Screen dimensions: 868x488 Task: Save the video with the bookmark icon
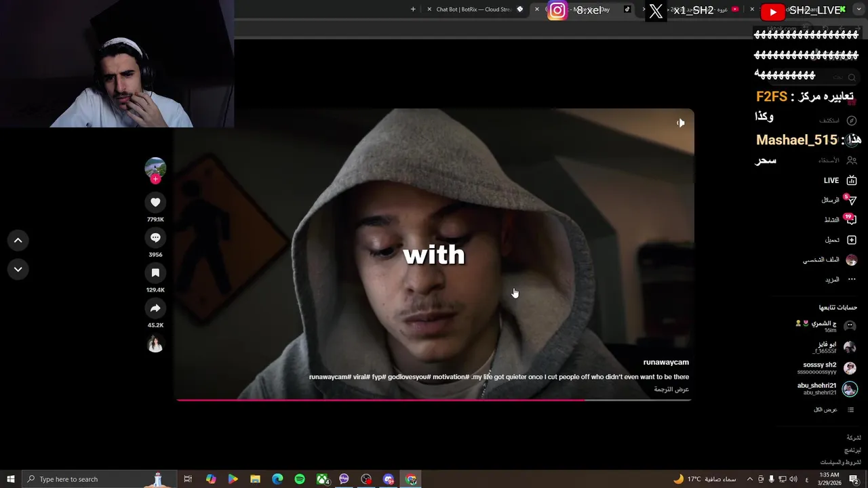155,272
